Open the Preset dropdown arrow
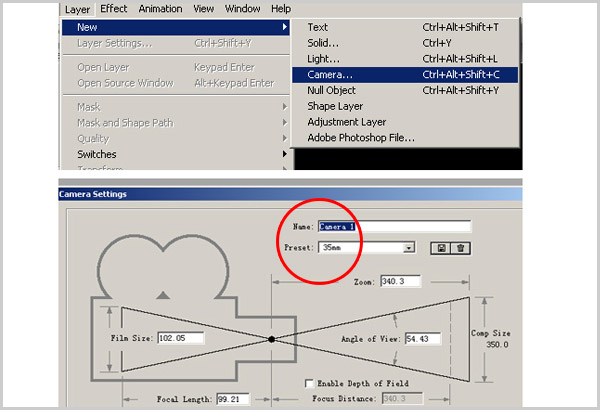The height and width of the screenshot is (410, 600). click(409, 248)
